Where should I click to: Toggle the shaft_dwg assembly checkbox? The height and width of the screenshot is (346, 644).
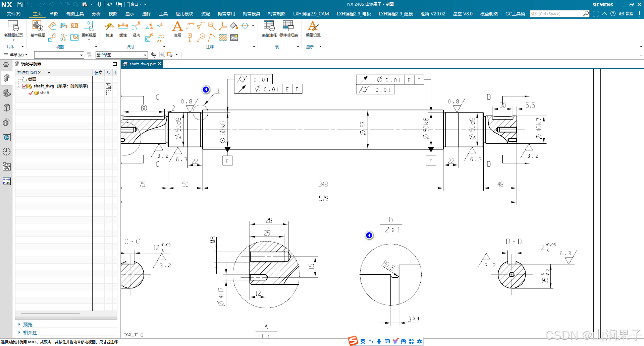[24, 86]
